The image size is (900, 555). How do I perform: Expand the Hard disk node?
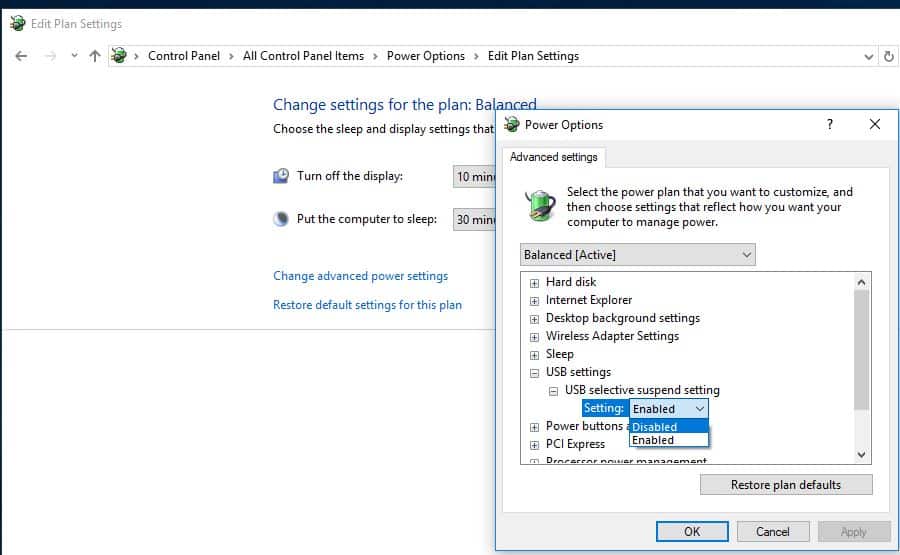pyautogui.click(x=534, y=283)
